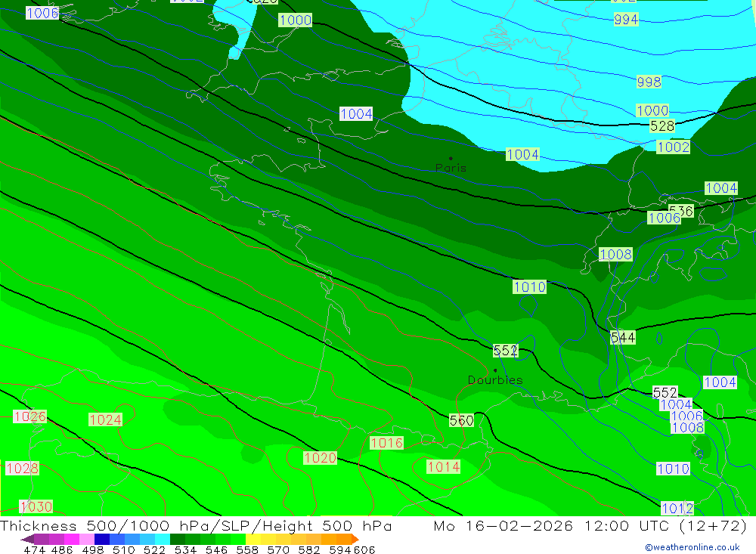Screen dimensions: 756x554
Task: Open the weatheronline.co.uk copyright link
Action: tap(692, 547)
